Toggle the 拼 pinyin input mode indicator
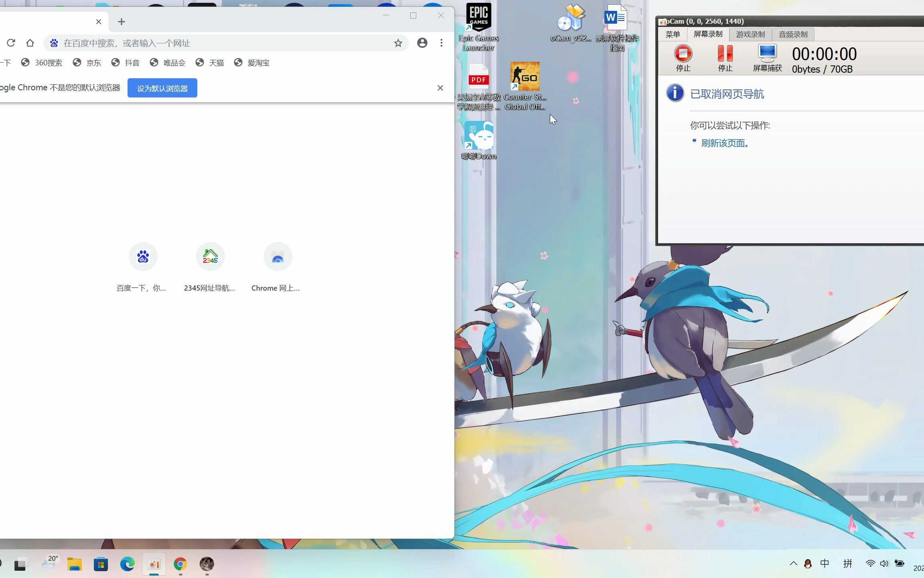This screenshot has width=924, height=578. click(x=847, y=564)
